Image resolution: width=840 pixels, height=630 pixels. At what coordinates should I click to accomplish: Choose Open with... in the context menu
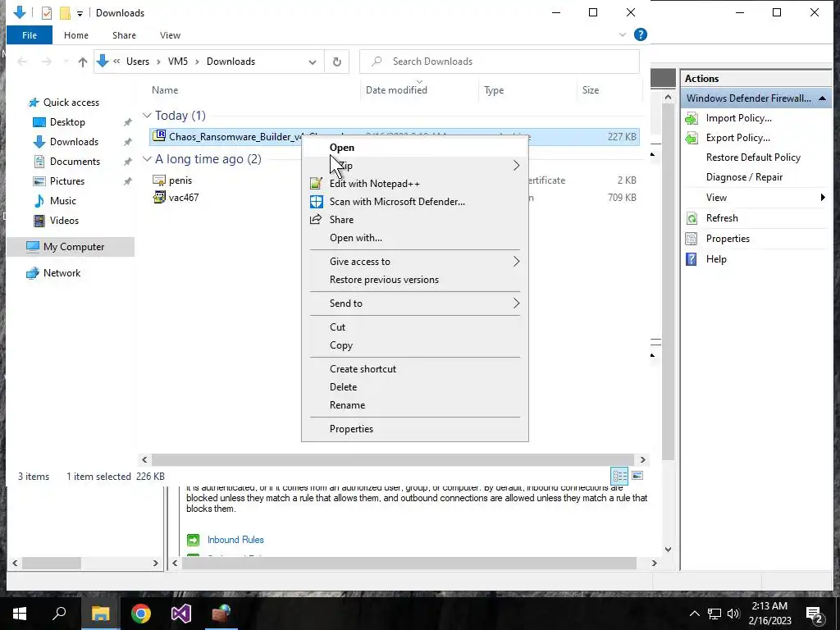tap(356, 238)
